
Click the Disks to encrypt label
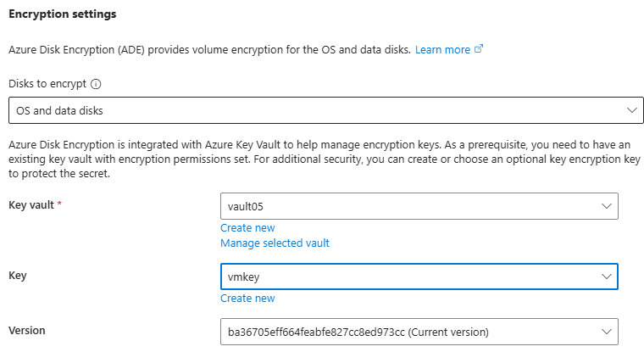tap(47, 84)
